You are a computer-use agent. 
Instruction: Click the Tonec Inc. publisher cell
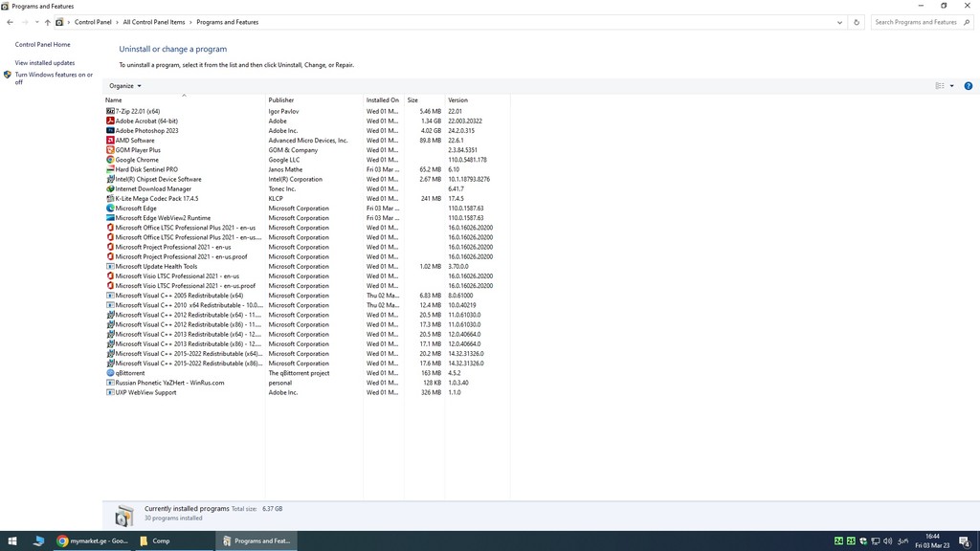pos(282,188)
